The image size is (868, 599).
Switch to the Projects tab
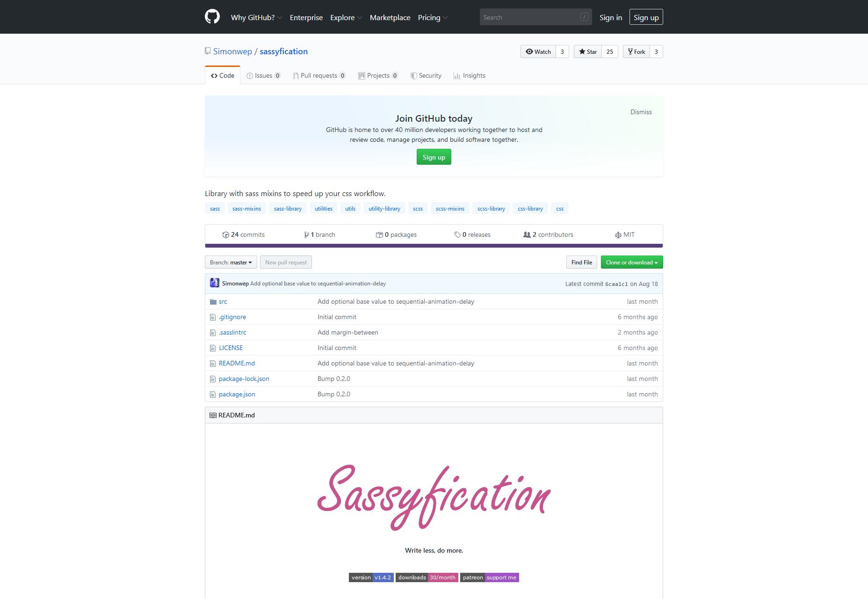[x=378, y=75]
